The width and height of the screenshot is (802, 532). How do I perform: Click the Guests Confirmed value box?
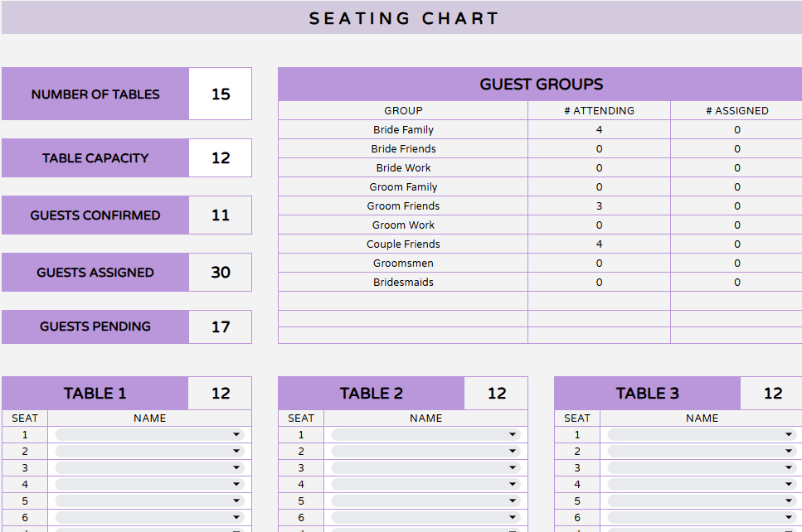220,215
